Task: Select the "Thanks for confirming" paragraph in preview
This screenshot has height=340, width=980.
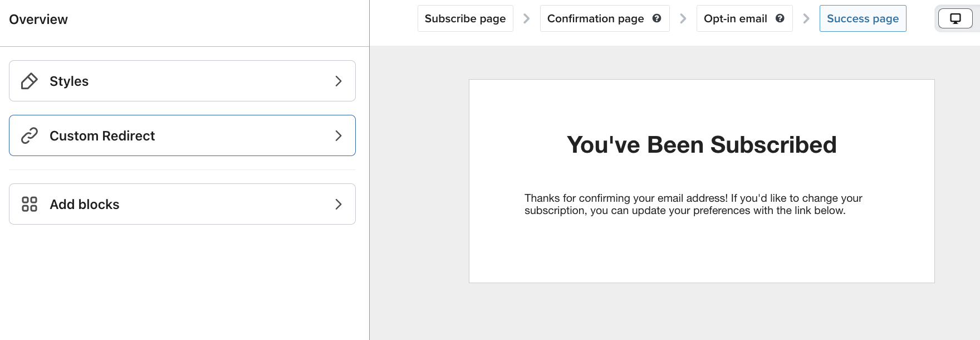Action: 693,204
